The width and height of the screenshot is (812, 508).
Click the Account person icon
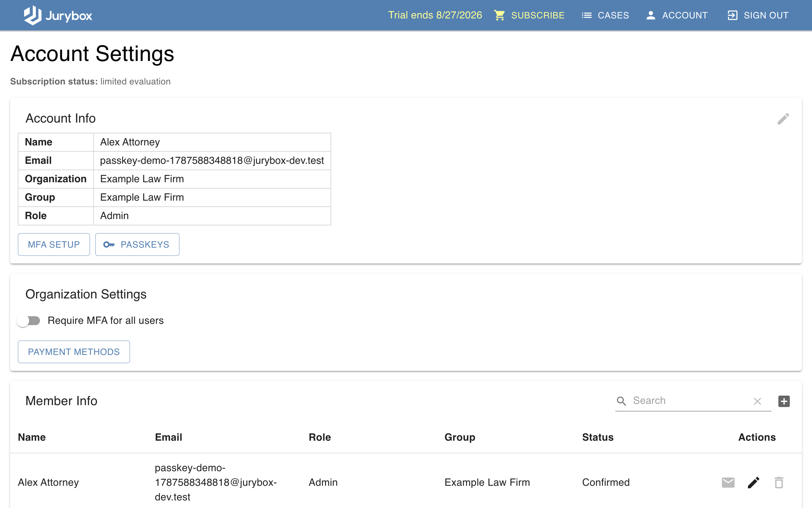651,16
